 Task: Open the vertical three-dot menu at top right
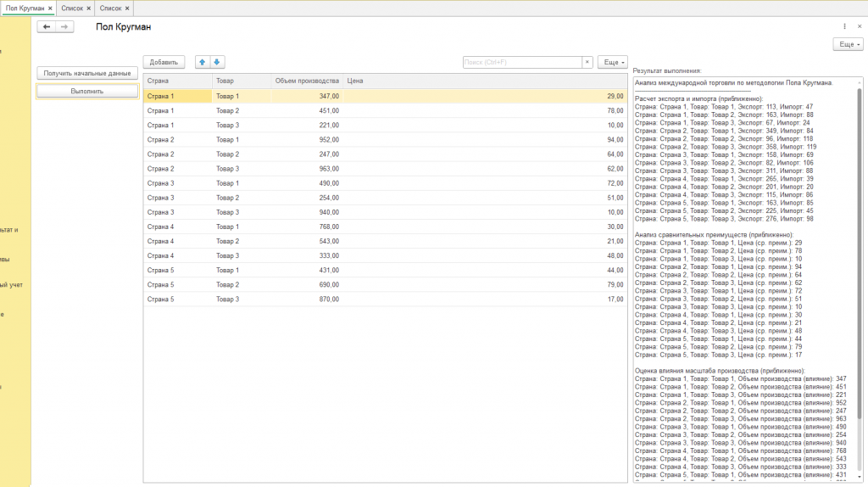845,26
